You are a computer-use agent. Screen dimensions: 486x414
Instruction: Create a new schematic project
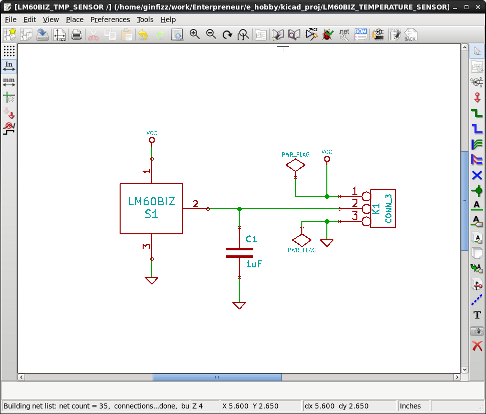[x=10, y=34]
